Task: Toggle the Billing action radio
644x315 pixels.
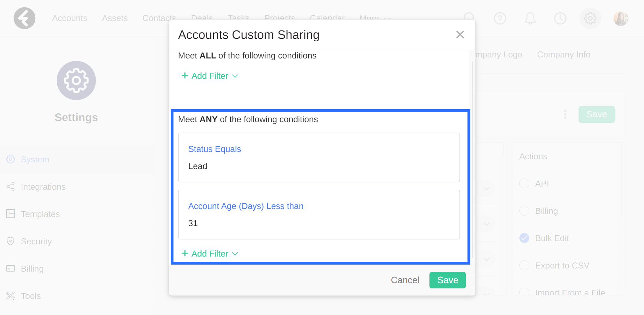Action: pyautogui.click(x=524, y=211)
